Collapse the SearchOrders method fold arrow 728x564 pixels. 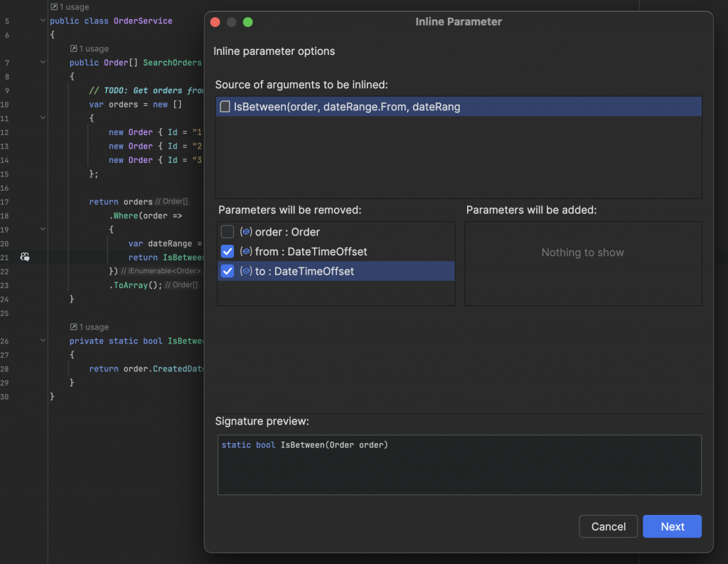(43, 63)
